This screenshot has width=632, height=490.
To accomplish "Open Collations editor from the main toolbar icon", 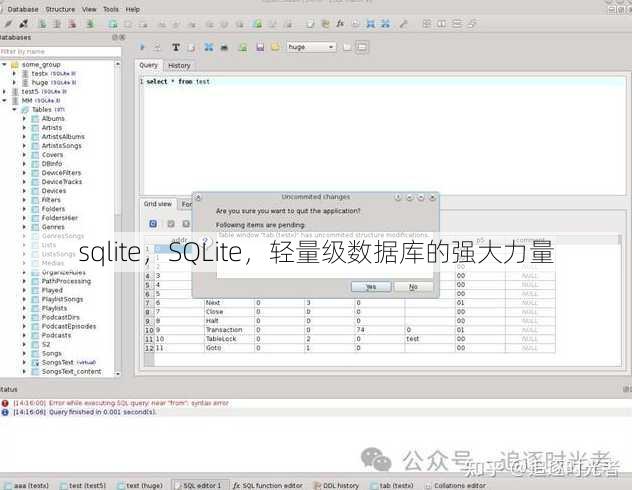I will 356,24.
